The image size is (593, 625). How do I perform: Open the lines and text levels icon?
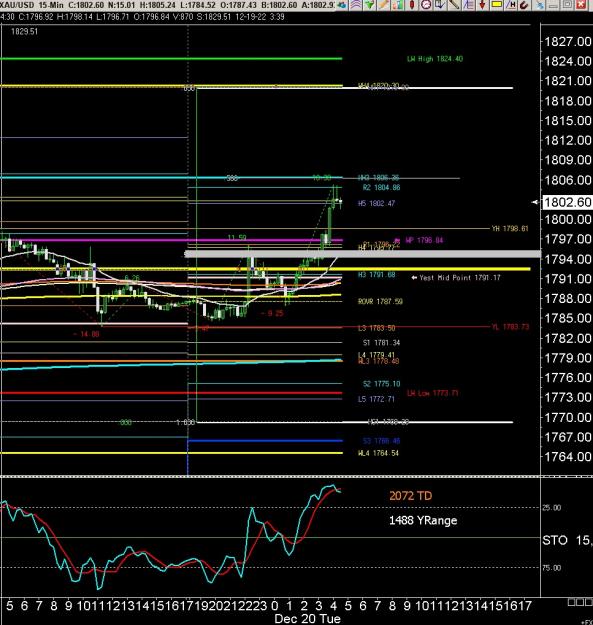(x=468, y=5)
